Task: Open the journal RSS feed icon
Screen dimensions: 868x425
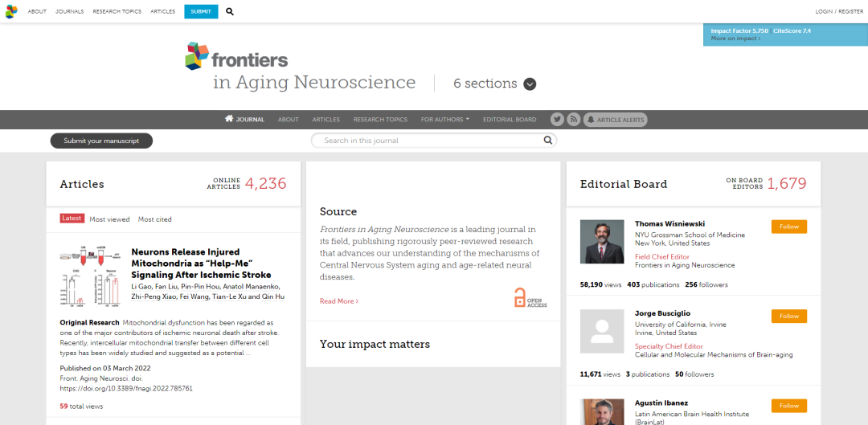Action: point(574,120)
